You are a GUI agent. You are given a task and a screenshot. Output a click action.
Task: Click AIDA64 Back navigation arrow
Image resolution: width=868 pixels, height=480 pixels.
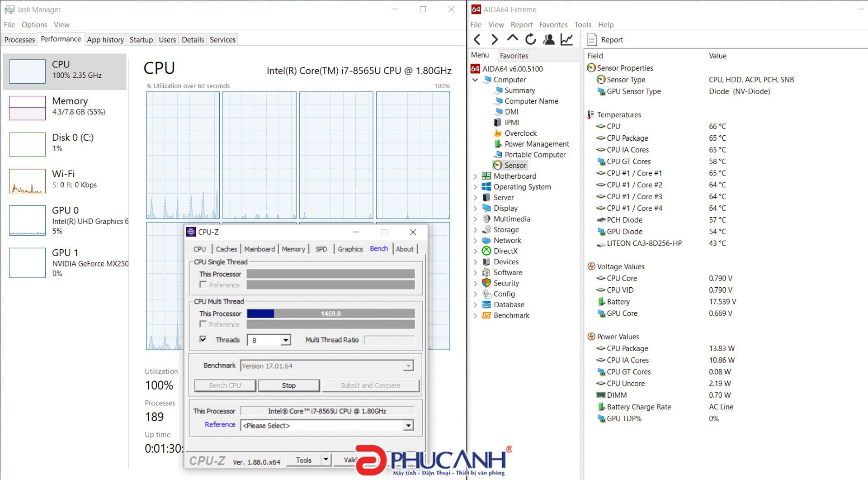[x=477, y=40]
